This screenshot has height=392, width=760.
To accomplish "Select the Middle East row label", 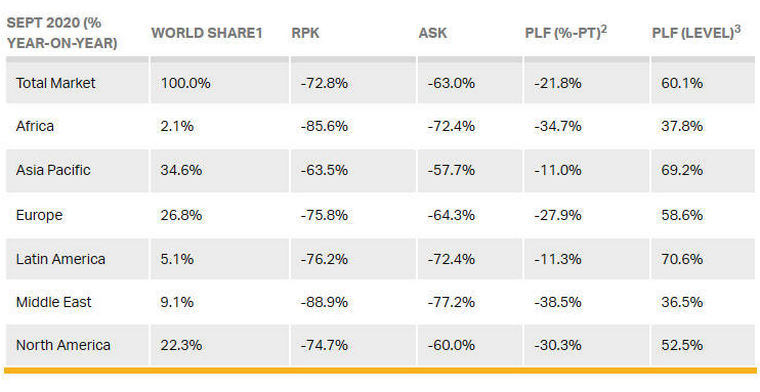I will pyautogui.click(x=54, y=302).
